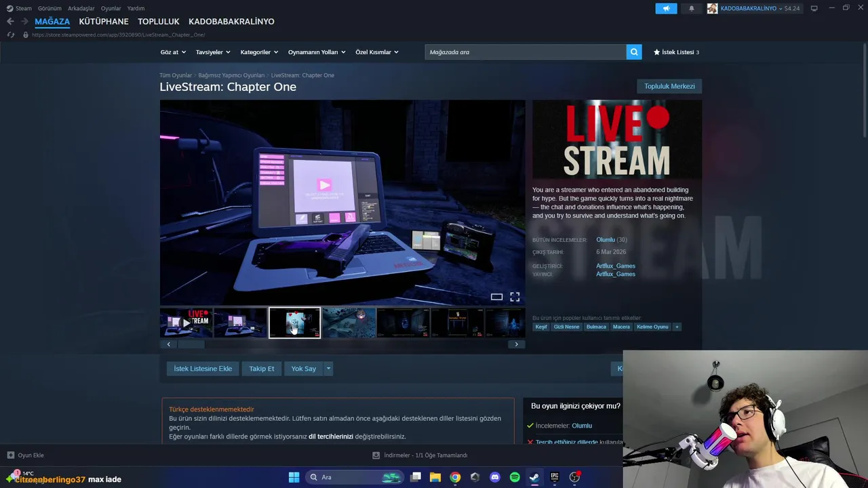
Task: Click the Oyun Ekle plus icon
Action: pos(11,455)
